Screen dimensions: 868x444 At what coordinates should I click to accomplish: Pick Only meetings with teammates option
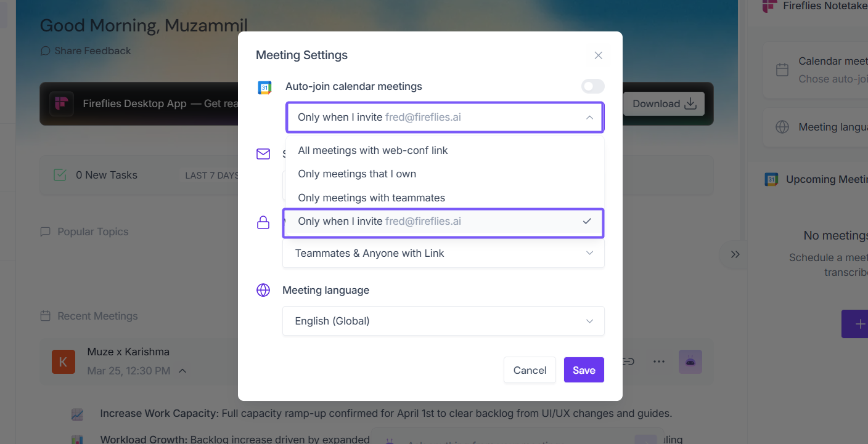point(371,198)
